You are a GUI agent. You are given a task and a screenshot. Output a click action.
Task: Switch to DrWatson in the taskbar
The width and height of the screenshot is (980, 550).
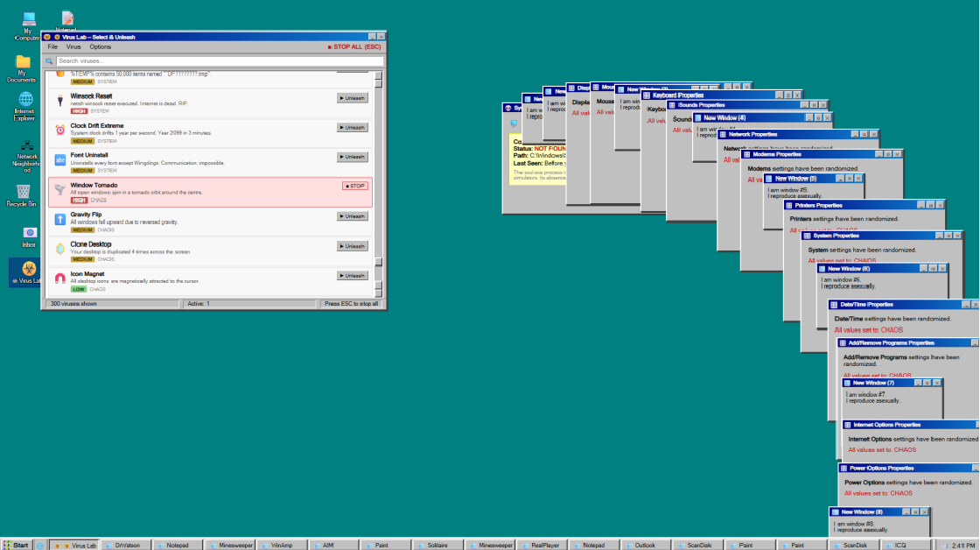[x=126, y=546]
